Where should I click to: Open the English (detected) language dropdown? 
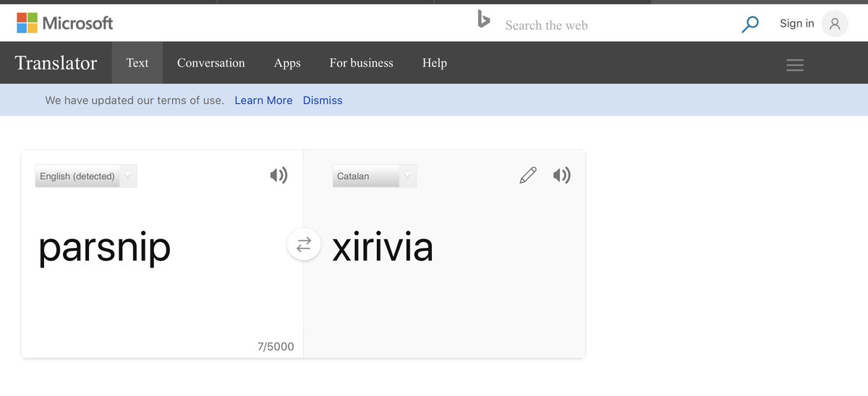click(86, 176)
